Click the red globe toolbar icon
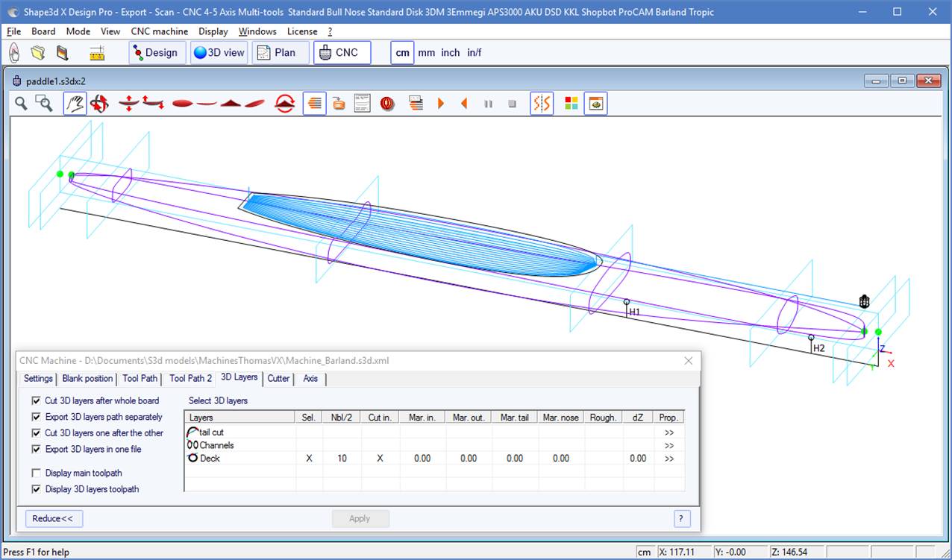 387,104
